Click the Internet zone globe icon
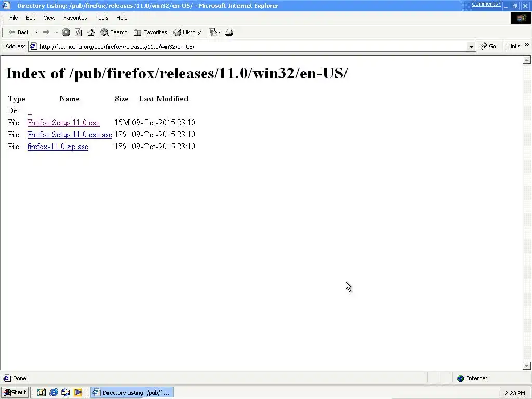 (x=460, y=378)
